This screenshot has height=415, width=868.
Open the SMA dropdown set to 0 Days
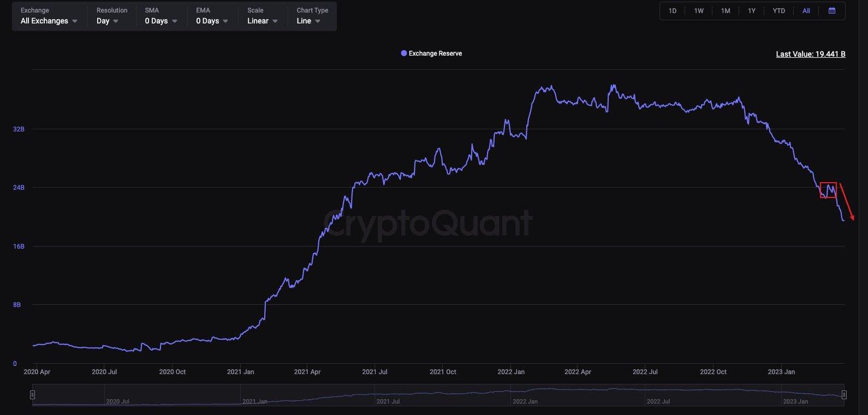(x=161, y=21)
